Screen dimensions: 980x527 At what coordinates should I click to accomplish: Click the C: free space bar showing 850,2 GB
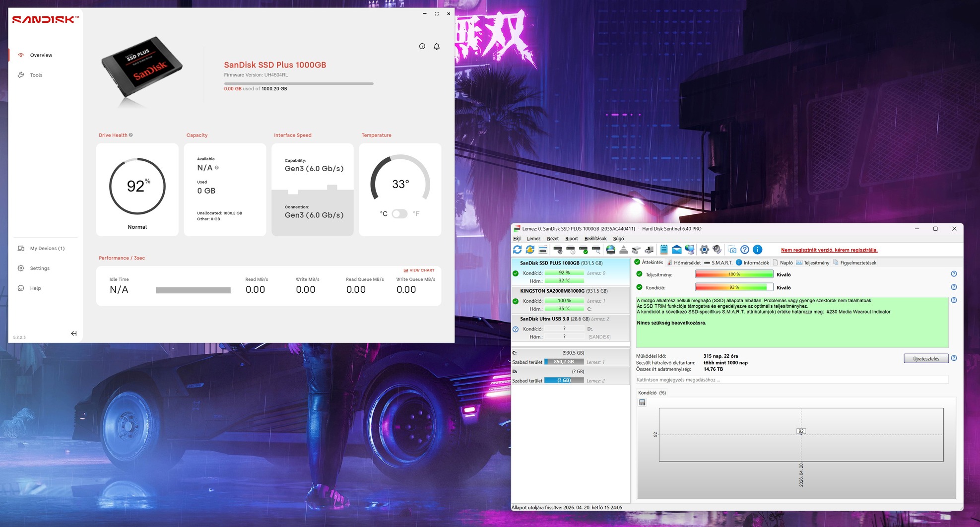(564, 362)
